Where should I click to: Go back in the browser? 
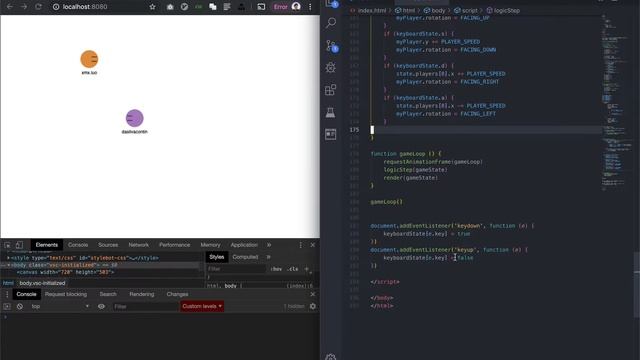pos(10,7)
